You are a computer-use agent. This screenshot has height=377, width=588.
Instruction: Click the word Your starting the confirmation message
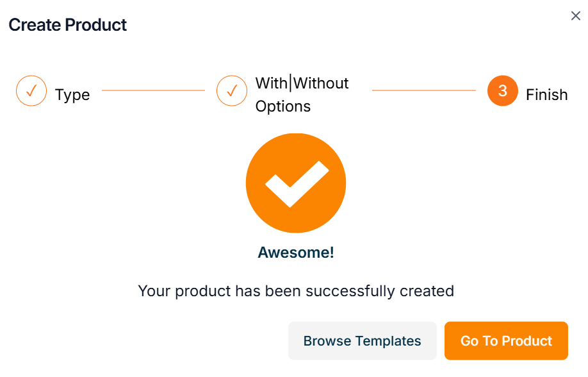(154, 291)
